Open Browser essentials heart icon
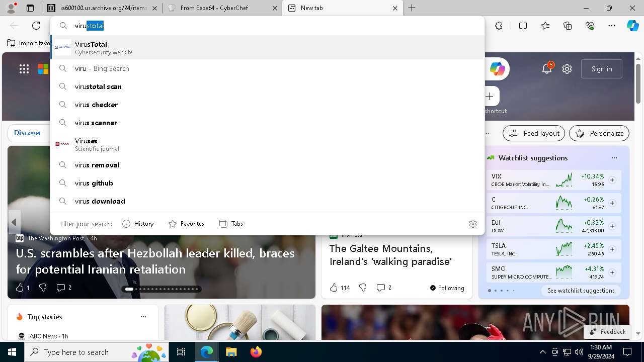The image size is (644, 362). coord(590,26)
